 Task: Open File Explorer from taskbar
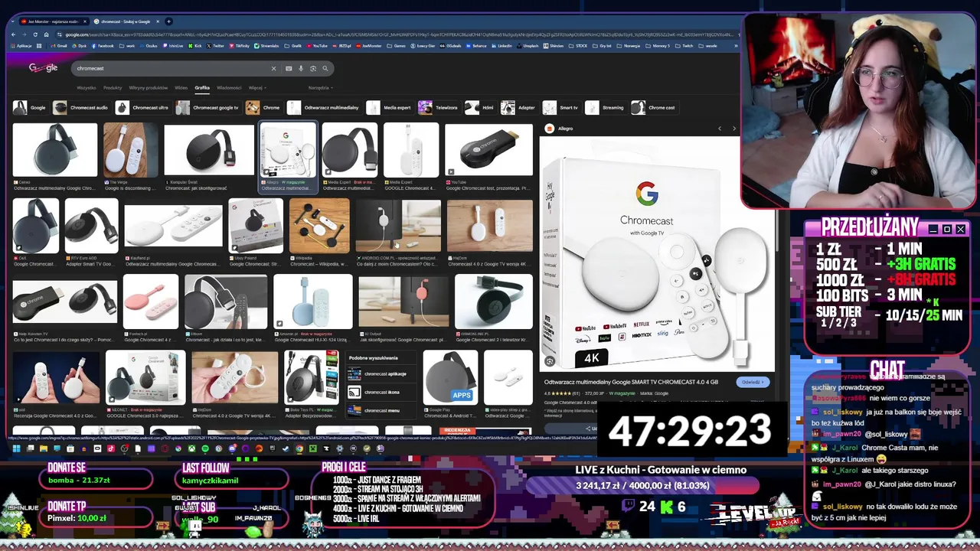(x=44, y=448)
